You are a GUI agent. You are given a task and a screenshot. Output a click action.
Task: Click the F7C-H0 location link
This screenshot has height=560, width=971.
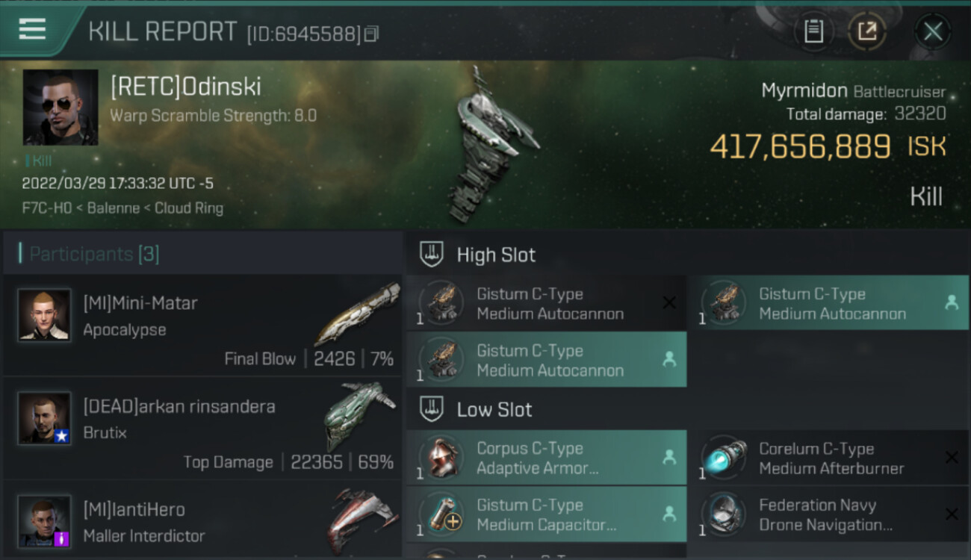(x=46, y=208)
